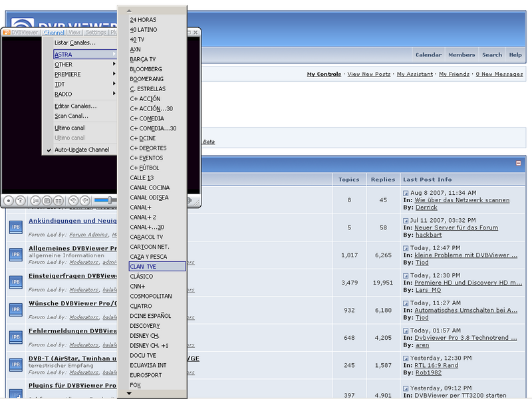Open the 0 New Messages link
This screenshot has height=399, width=532.
(x=499, y=74)
